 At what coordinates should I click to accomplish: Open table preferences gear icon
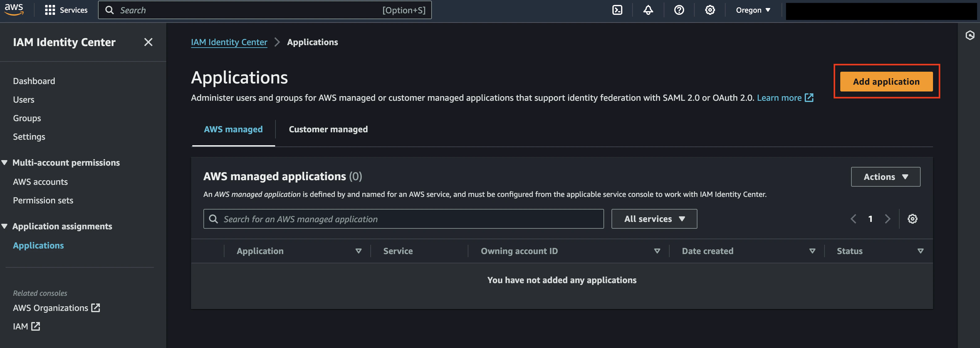tap(912, 219)
